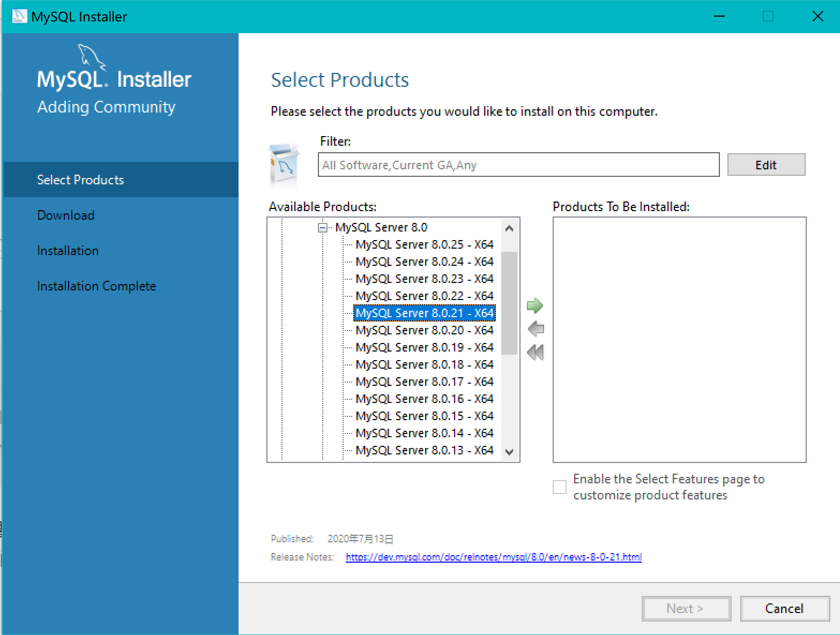The width and height of the screenshot is (840, 635).
Task: Select MySQL Server 8.0.16 - X64
Action: pos(425,399)
